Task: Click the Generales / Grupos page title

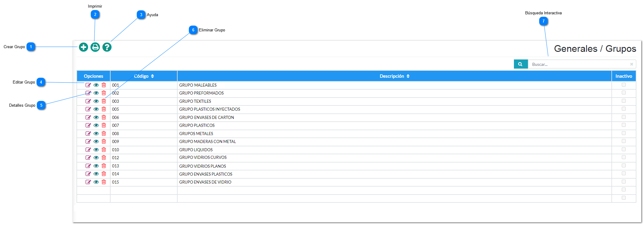Action: 595,49
